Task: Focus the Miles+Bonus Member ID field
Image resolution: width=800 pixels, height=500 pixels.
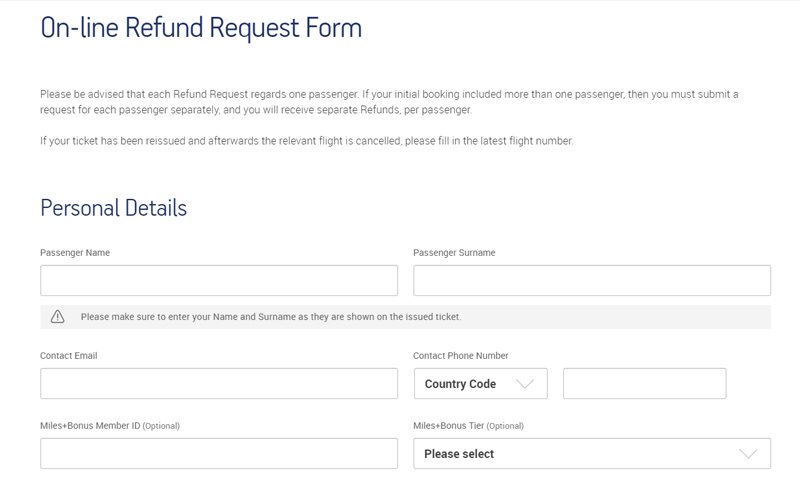Action: (x=218, y=454)
